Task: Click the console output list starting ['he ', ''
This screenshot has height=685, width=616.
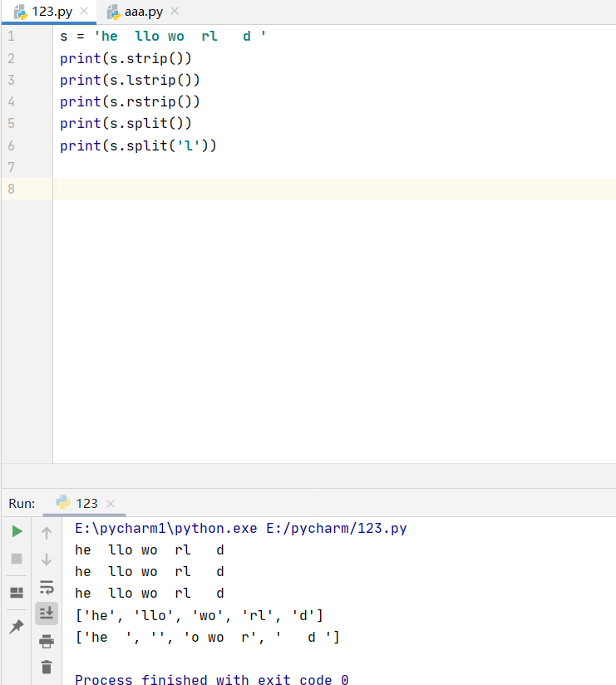Action: point(208,638)
